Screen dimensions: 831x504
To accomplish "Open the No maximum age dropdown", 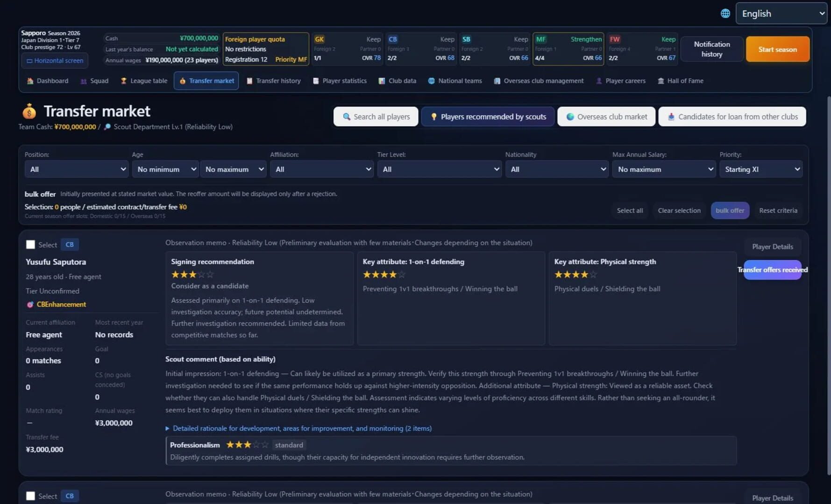I will click(x=233, y=169).
